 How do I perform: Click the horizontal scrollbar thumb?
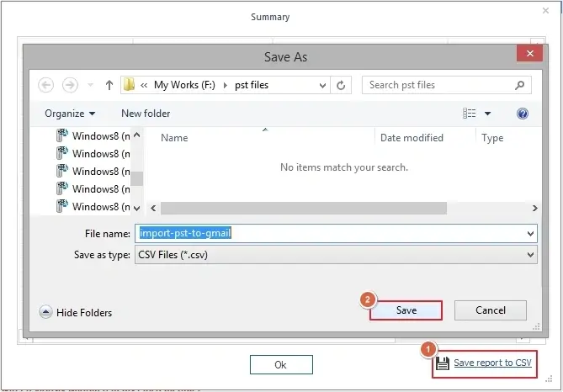click(304, 209)
